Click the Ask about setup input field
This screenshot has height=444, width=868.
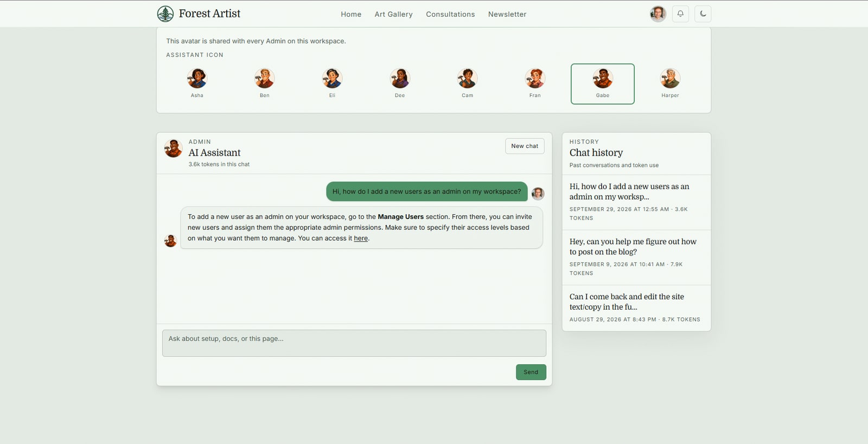click(x=354, y=343)
